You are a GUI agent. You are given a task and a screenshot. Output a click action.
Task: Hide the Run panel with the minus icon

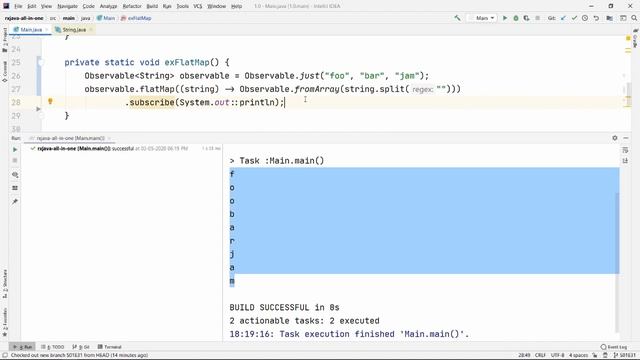[x=626, y=138]
